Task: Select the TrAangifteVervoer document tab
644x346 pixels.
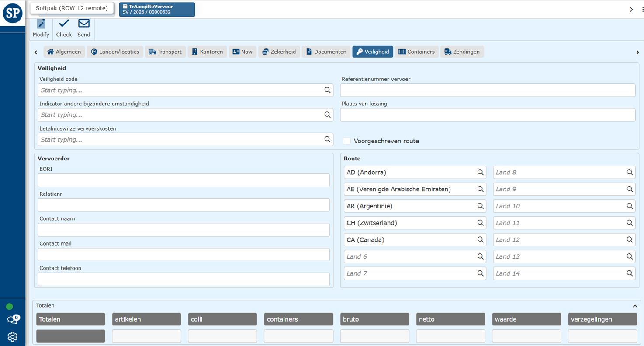Action: pyautogui.click(x=157, y=9)
